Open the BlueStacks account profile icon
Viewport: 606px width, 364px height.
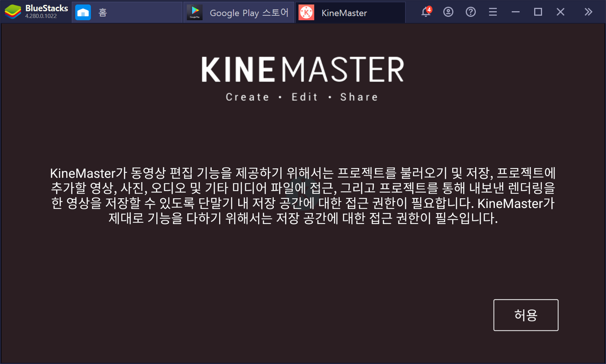pos(448,12)
